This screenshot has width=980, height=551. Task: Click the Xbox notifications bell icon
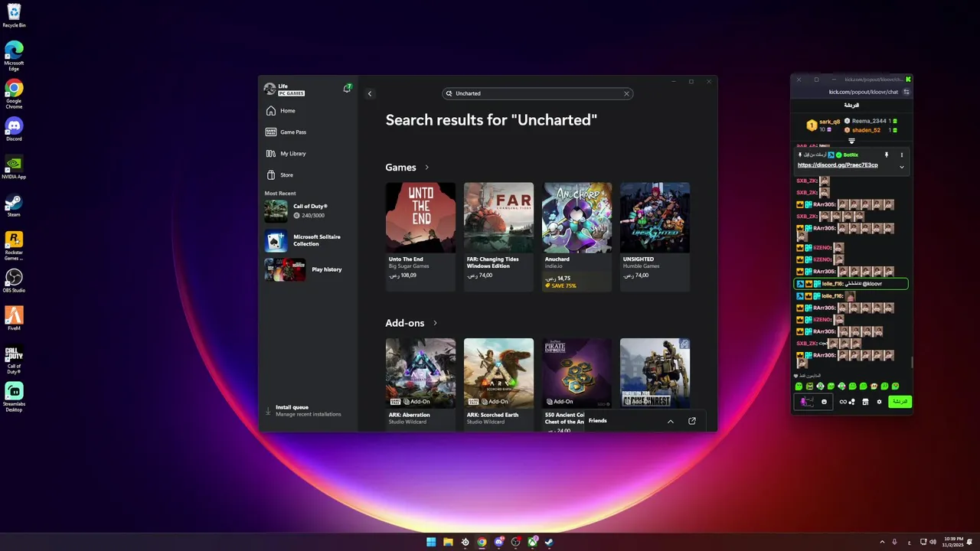tap(348, 89)
